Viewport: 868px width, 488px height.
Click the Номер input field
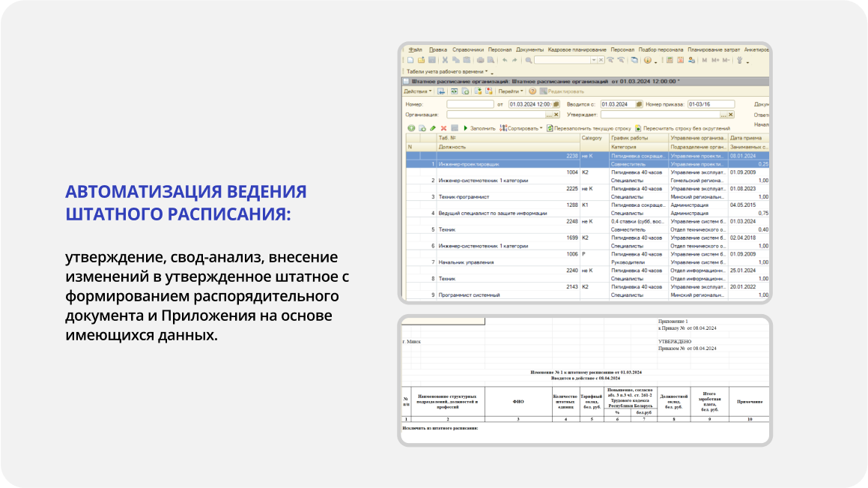tap(470, 104)
